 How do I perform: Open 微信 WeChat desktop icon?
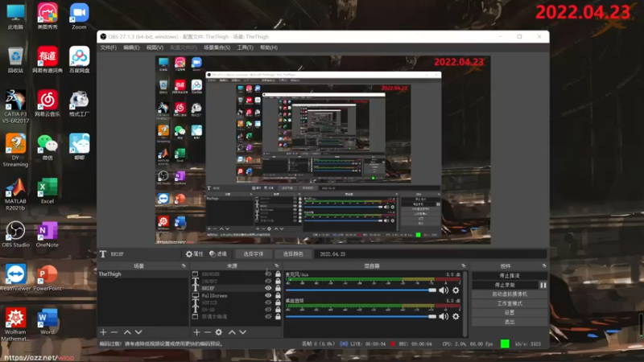[47, 147]
